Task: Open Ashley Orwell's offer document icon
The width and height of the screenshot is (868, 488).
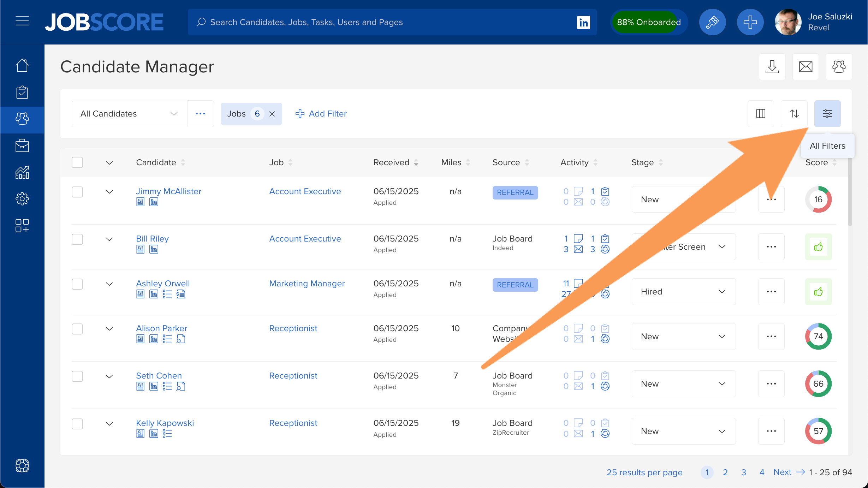Action: click(x=181, y=294)
